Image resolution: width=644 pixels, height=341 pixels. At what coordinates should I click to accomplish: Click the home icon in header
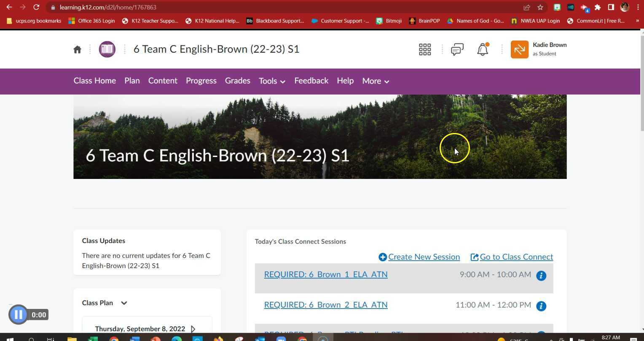77,50
